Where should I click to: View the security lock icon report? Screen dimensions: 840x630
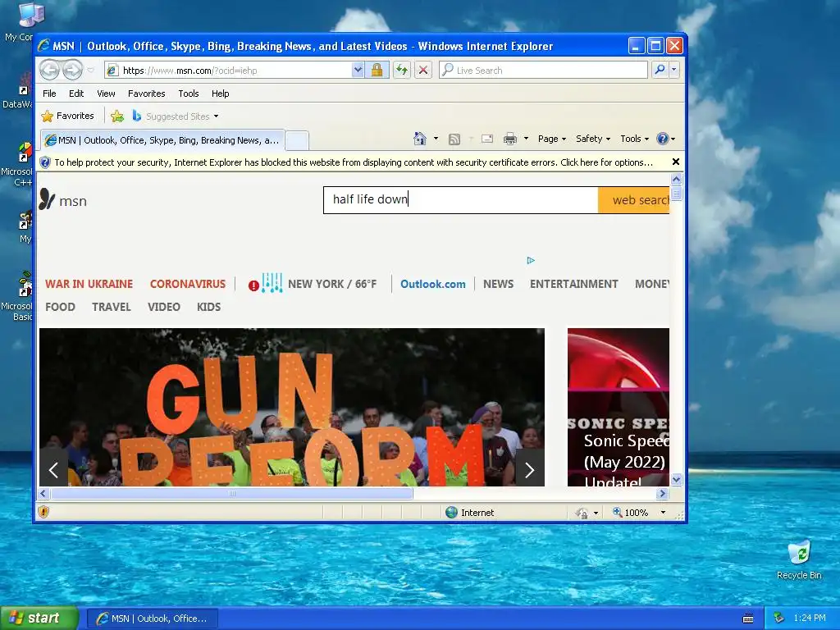pyautogui.click(x=377, y=71)
